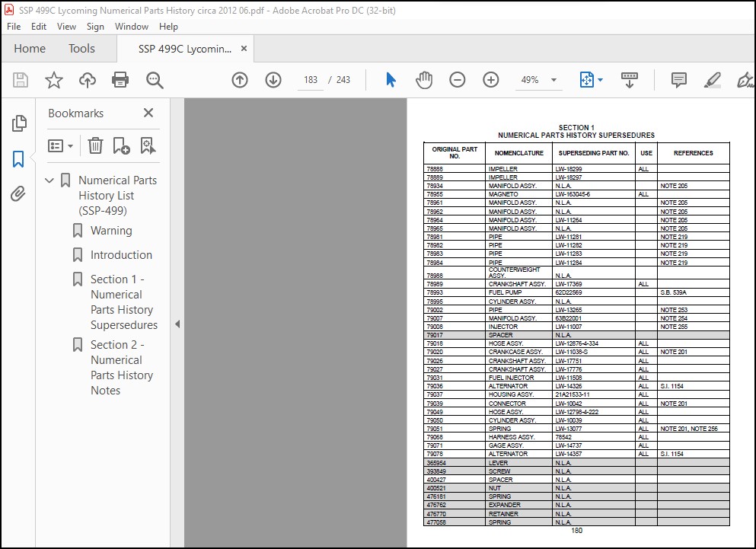This screenshot has height=549, width=756.
Task: Select the SSP 499C Lycoming document tab
Action: tap(185, 48)
